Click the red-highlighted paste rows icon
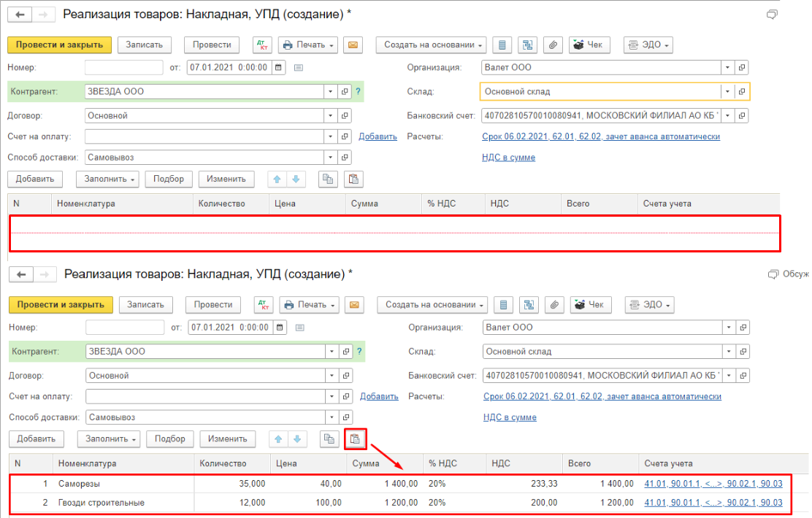This screenshot has width=812, height=518. (355, 438)
